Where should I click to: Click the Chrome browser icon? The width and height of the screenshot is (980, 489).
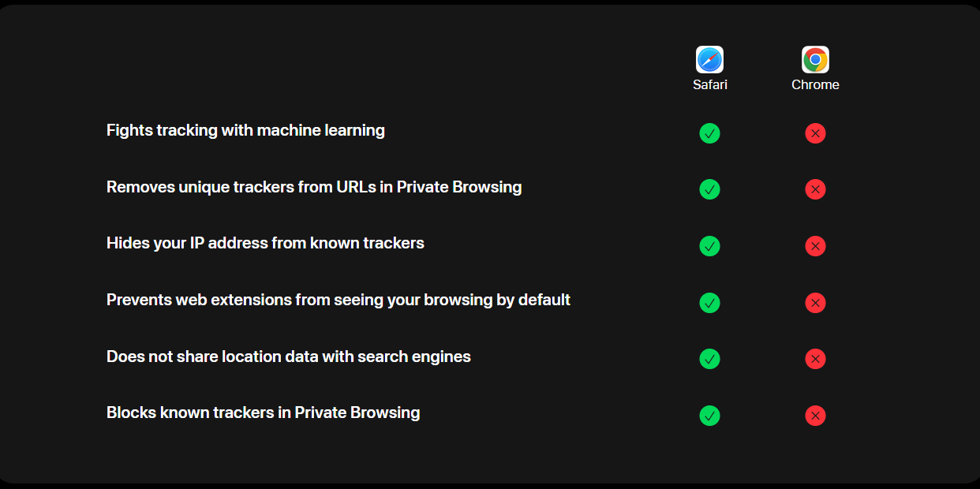pyautogui.click(x=815, y=60)
